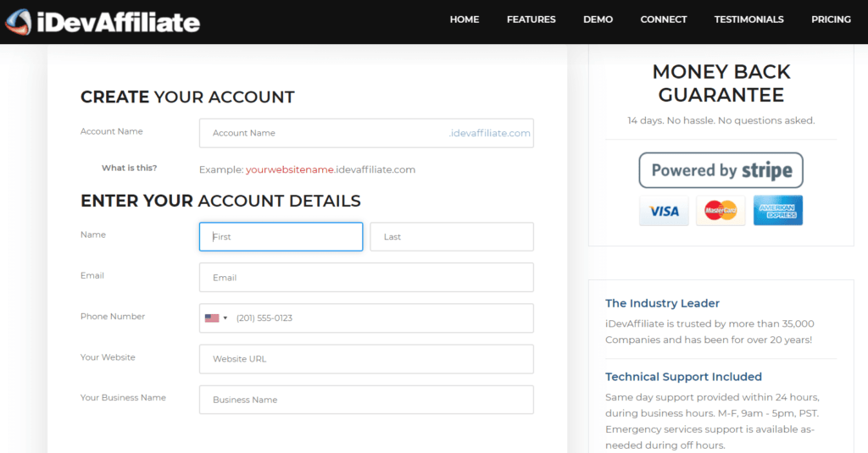Image resolution: width=868 pixels, height=453 pixels.
Task: Click the 'What is this?' link
Action: [x=129, y=168]
